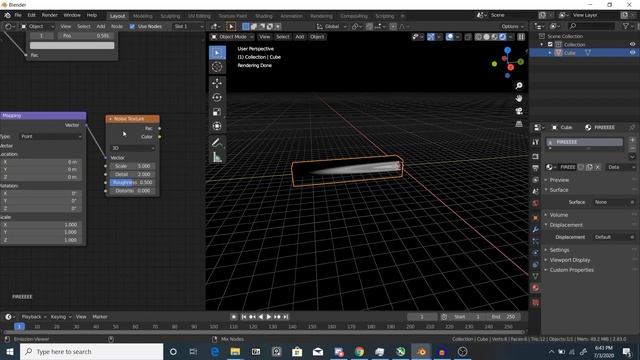Switch to rendered viewport shading
Image resolution: width=640 pixels, height=360 pixels.
click(502, 37)
